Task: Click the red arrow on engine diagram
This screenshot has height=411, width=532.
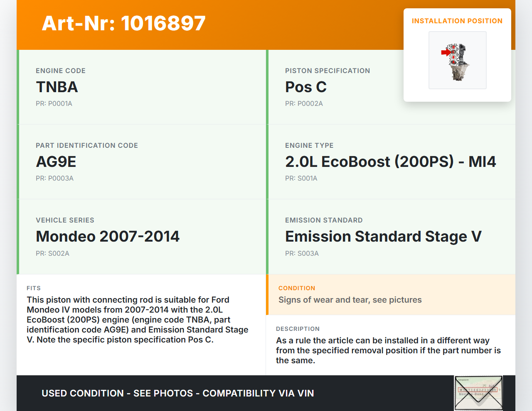Action: tap(446, 52)
